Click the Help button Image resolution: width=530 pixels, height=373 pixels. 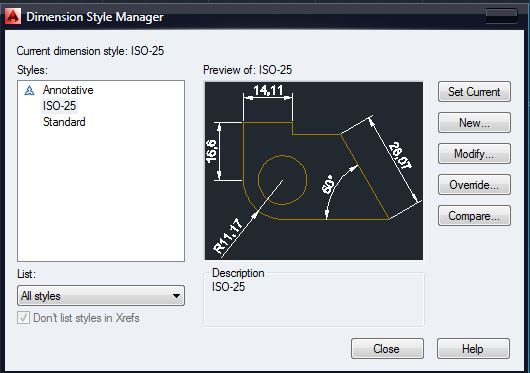coord(473,349)
